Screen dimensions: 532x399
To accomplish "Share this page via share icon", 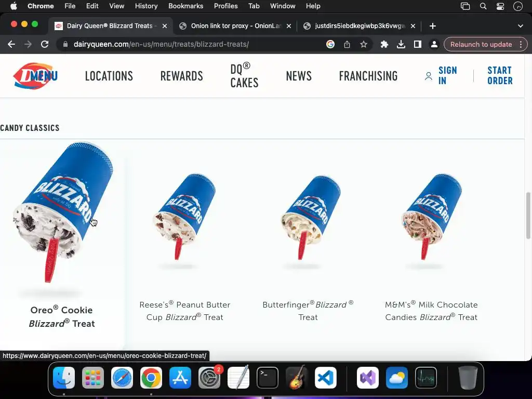I will pos(347,44).
